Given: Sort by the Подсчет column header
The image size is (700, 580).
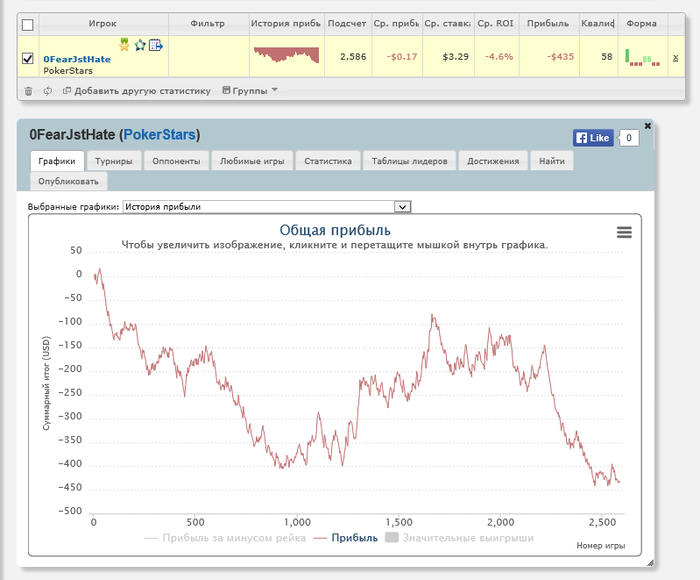Looking at the screenshot, I should pos(347,24).
